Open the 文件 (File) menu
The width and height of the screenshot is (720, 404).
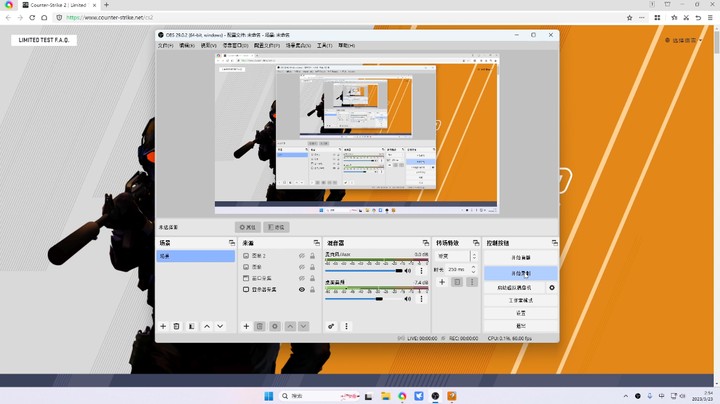point(165,45)
